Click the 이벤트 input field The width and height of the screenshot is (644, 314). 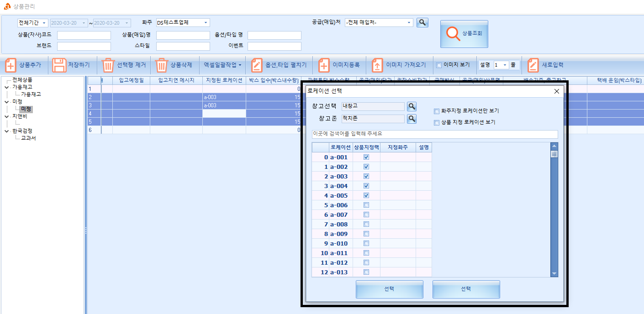point(274,46)
